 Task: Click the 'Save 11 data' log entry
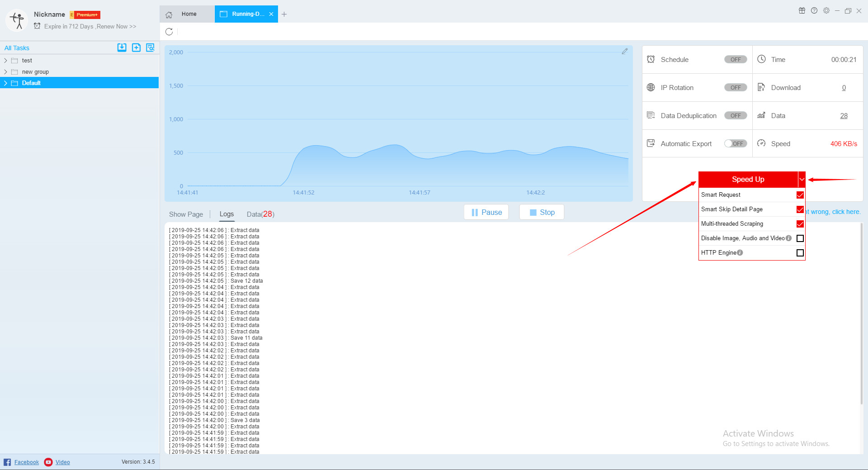tap(216, 338)
